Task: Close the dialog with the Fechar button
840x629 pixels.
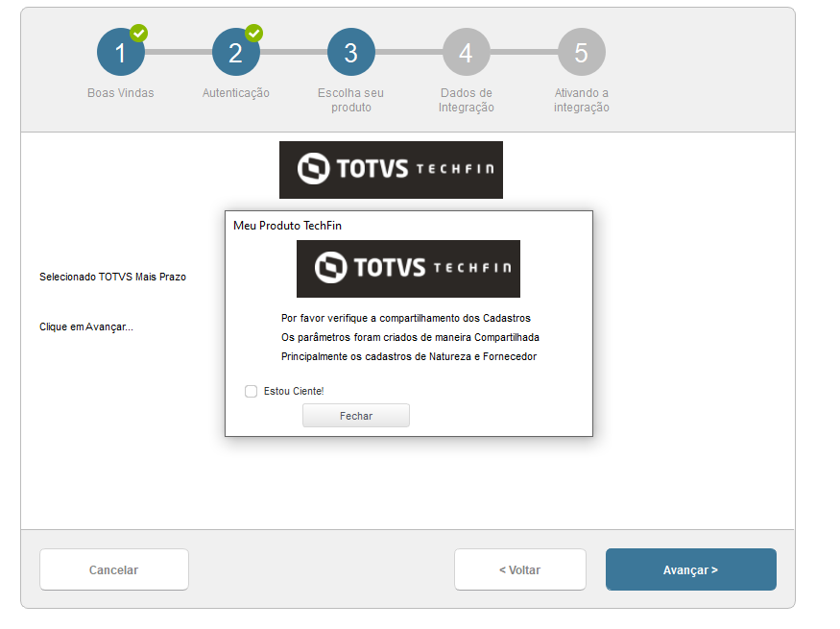Action: pos(356,416)
